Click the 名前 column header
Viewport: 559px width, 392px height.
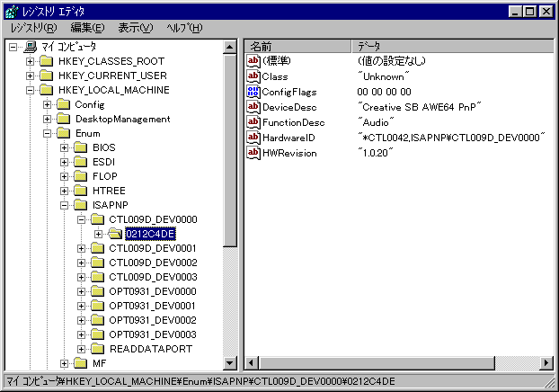pyautogui.click(x=297, y=47)
